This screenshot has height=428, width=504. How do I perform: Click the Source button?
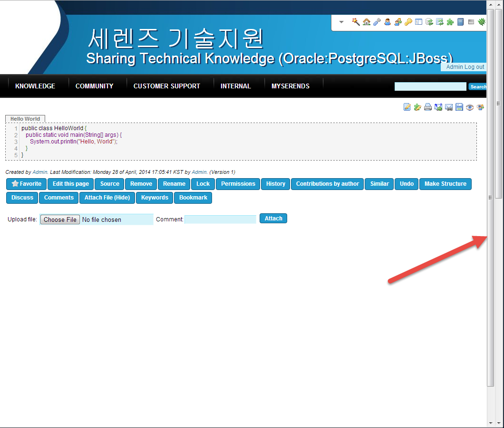point(110,184)
